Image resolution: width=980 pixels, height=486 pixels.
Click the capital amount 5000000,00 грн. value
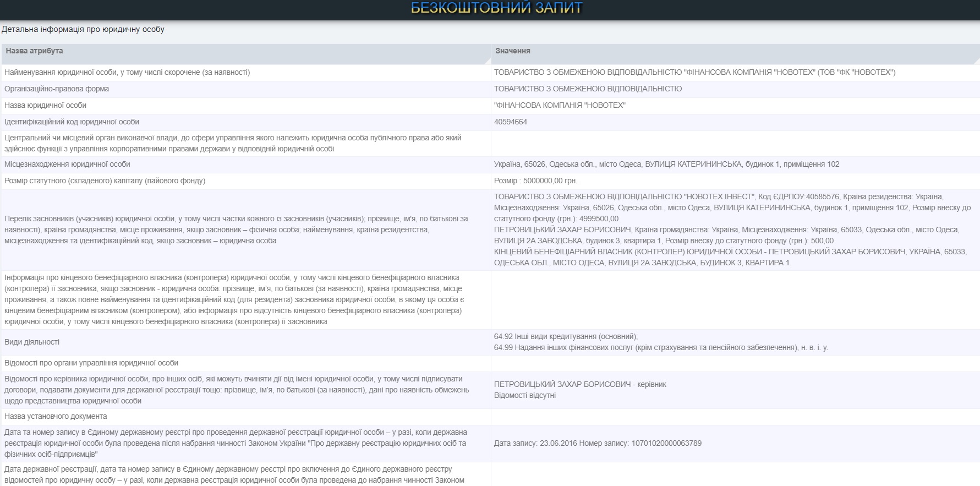tap(535, 181)
